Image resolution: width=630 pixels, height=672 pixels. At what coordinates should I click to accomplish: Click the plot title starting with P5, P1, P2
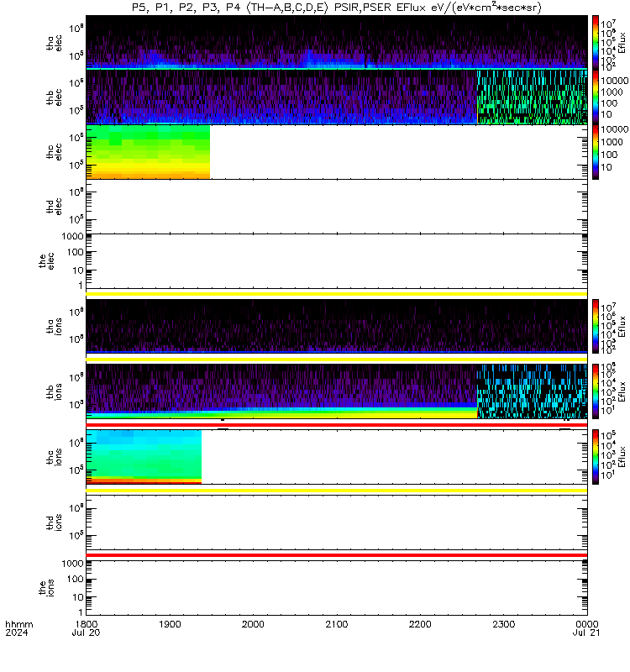click(337, 8)
